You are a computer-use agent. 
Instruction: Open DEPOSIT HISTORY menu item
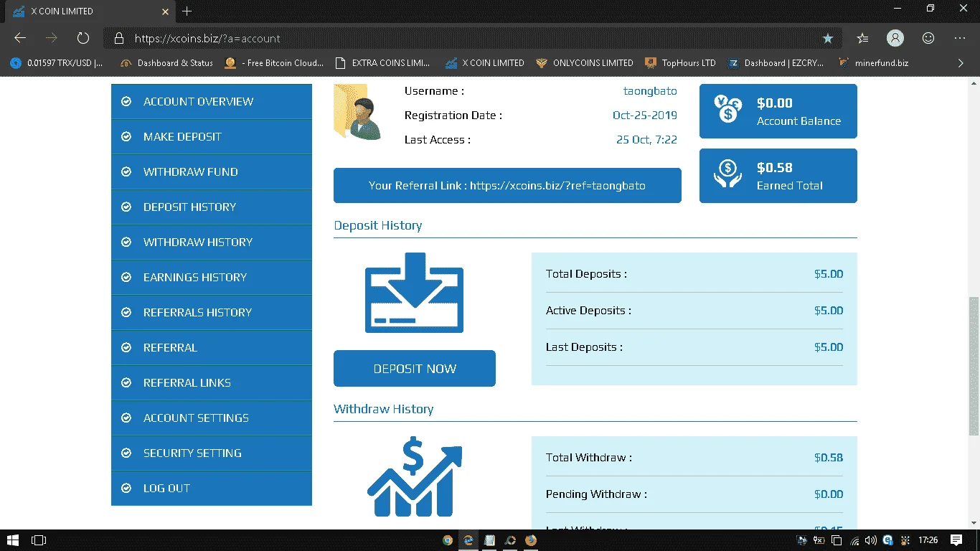pyautogui.click(x=212, y=207)
